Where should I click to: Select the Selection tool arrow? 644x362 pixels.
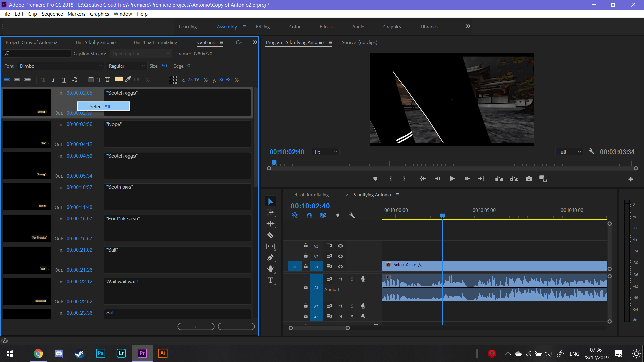point(270,201)
